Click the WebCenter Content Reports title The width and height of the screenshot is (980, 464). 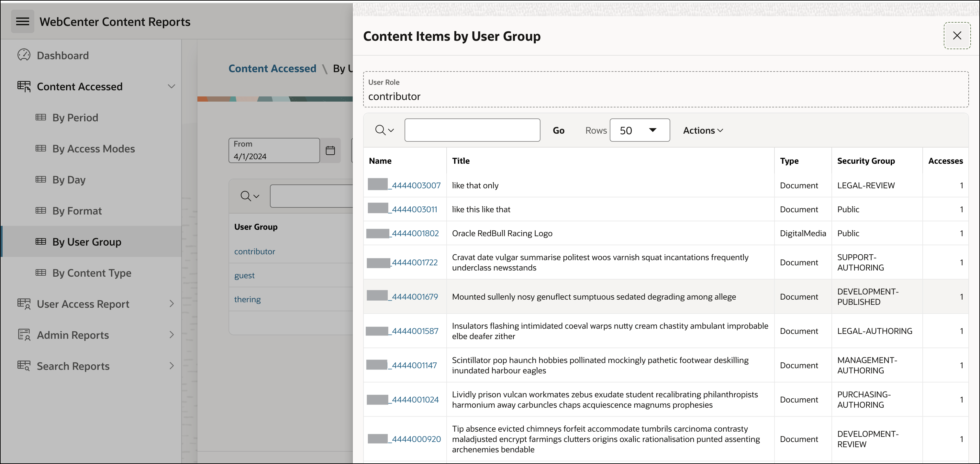115,22
